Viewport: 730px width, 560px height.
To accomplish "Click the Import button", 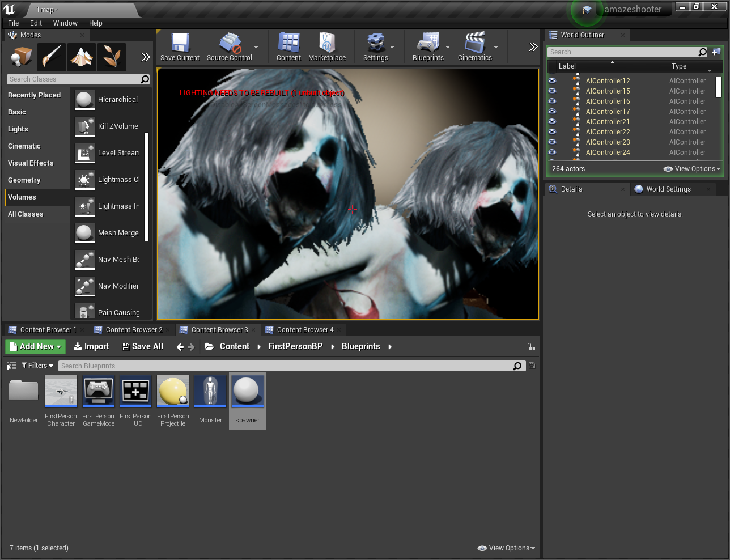I will pos(91,347).
